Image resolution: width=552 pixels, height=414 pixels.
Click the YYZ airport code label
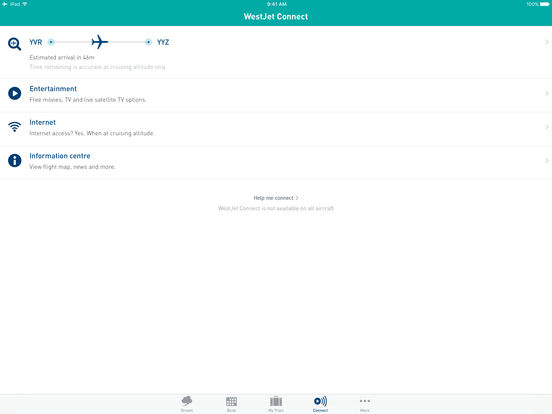click(163, 42)
